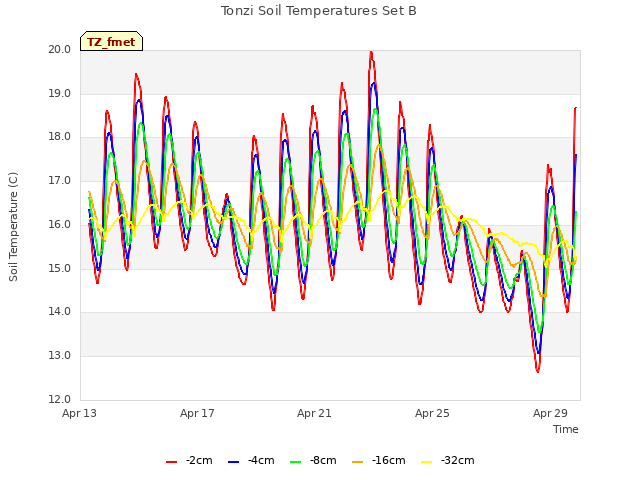Click the lowest red trough near 12.7
This screenshot has height=480, width=640.
tap(538, 371)
